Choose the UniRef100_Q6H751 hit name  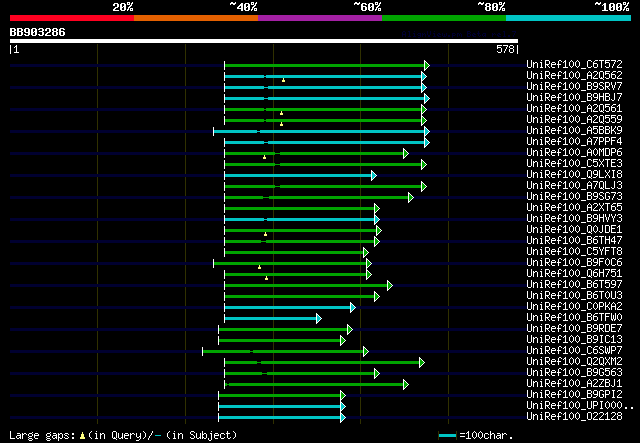574,274
